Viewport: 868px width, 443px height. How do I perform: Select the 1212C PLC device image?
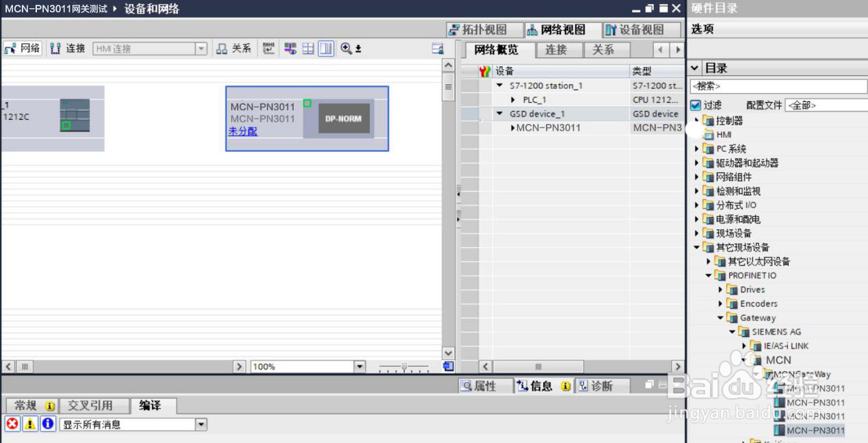[75, 115]
